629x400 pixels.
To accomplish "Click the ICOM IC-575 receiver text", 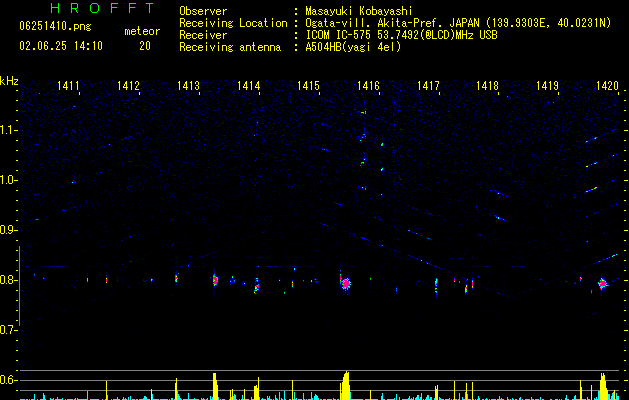I will click(401, 35).
